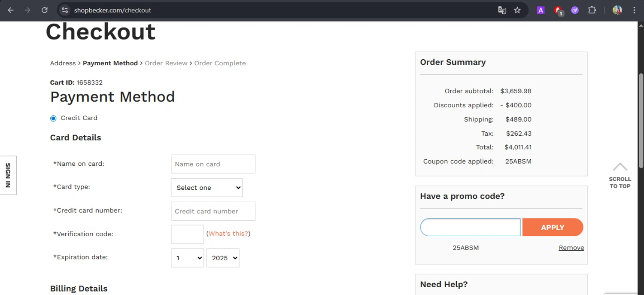Bookmark this page with the star icon
Screen dimensions: 644x295
[517, 10]
